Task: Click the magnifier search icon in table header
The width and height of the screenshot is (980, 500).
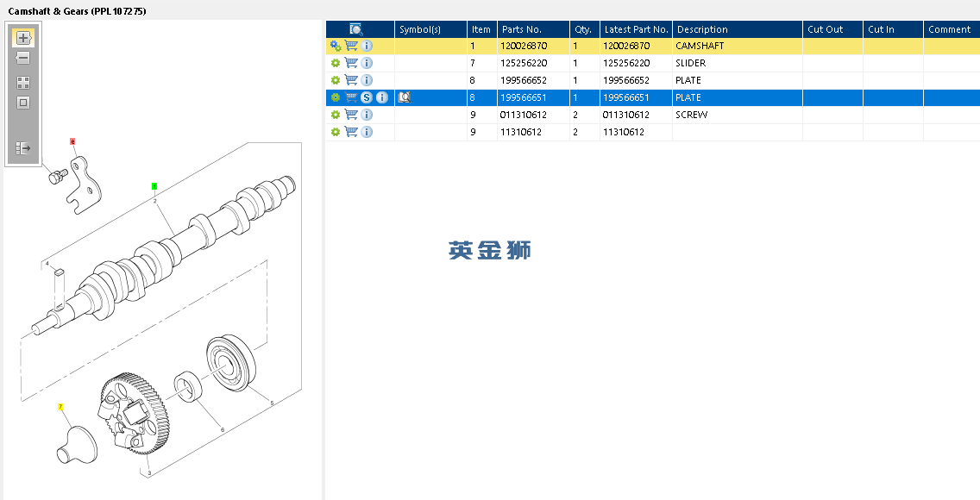Action: [356, 29]
